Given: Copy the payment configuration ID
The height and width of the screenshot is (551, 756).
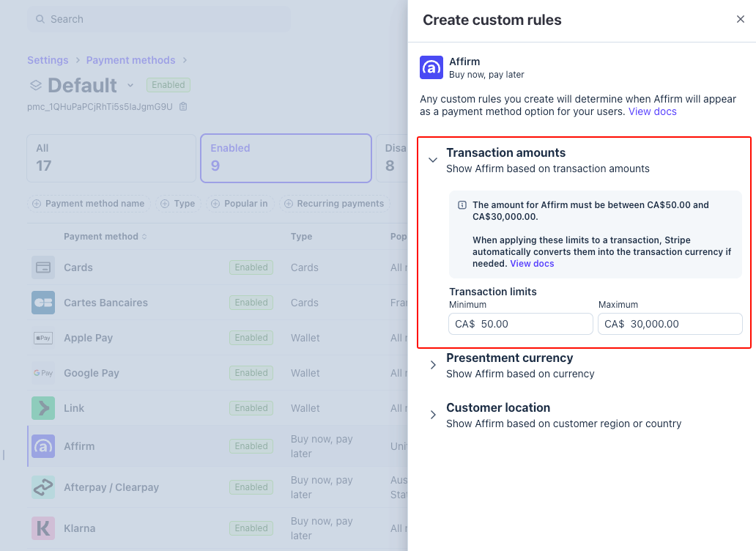Looking at the screenshot, I should coord(183,107).
